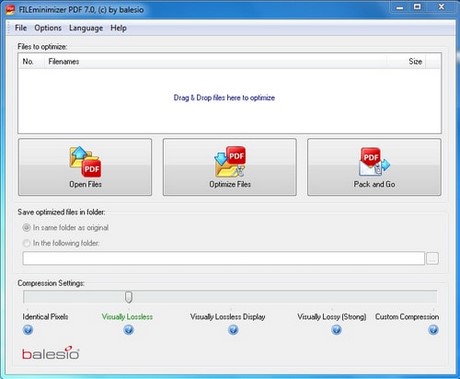Select the Identical Pixels compression label
460x379 pixels.
(x=45, y=317)
